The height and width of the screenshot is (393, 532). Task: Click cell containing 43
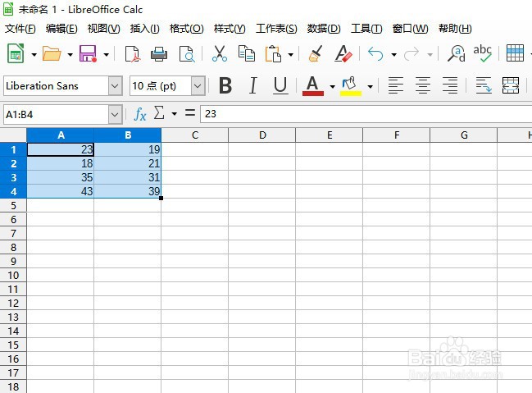coord(61,191)
